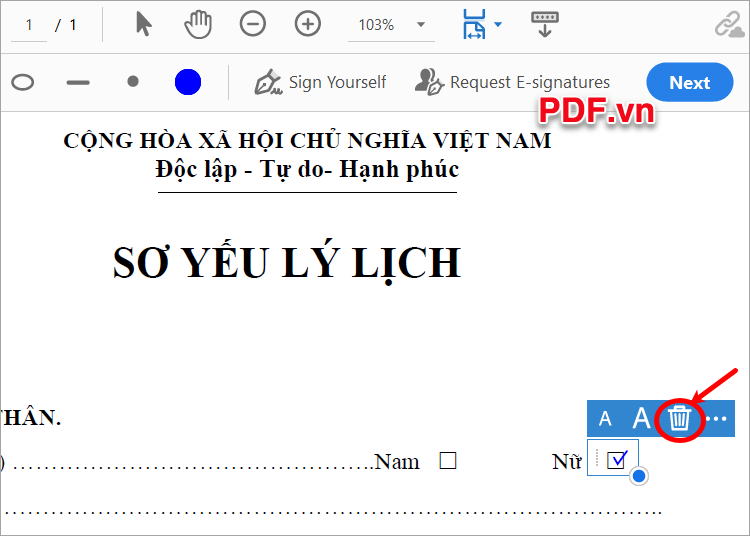Click Request E-signatures
The image size is (750, 536).
pyautogui.click(x=513, y=82)
